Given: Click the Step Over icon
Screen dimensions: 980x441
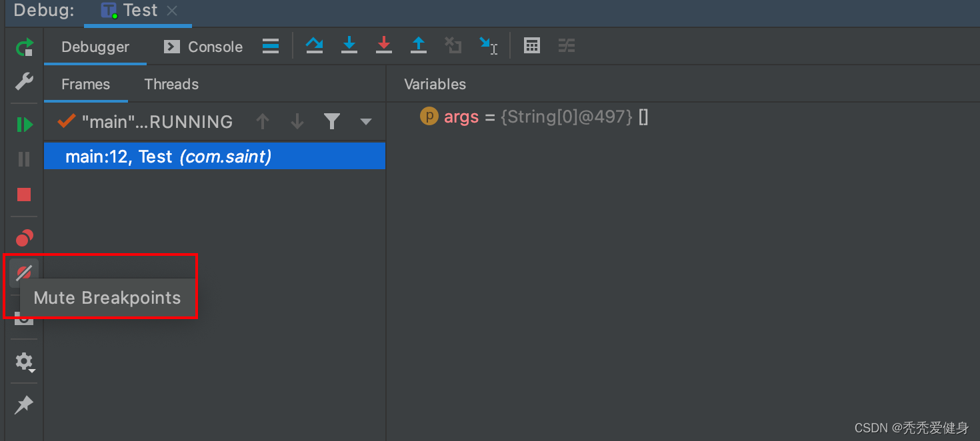Looking at the screenshot, I should pos(314,45).
